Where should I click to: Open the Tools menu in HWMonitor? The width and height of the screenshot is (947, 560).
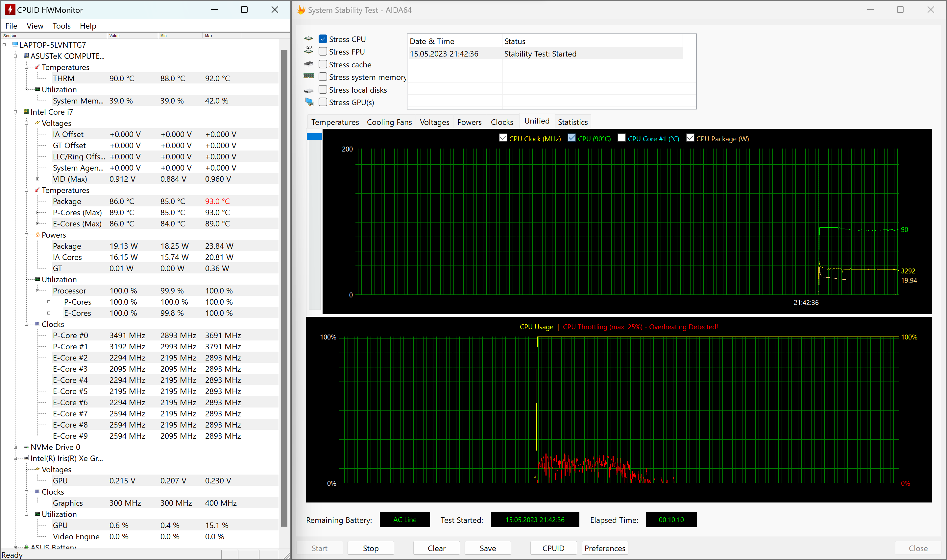[x=61, y=26]
